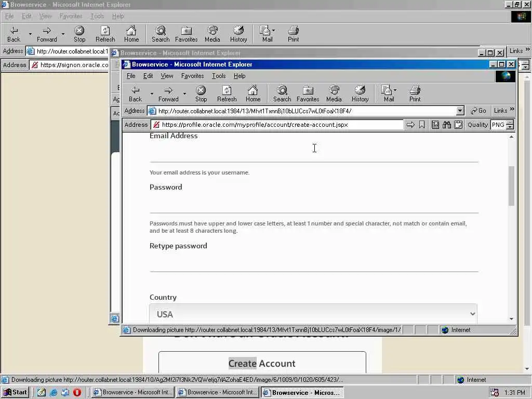Click the Go button in the front window

478,111
